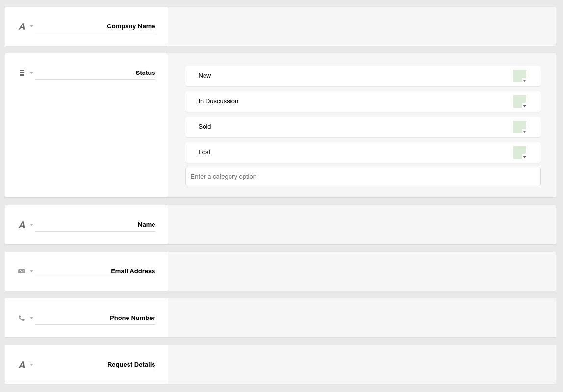Edit the Email Address field label
563x392 pixels.
tap(95, 271)
